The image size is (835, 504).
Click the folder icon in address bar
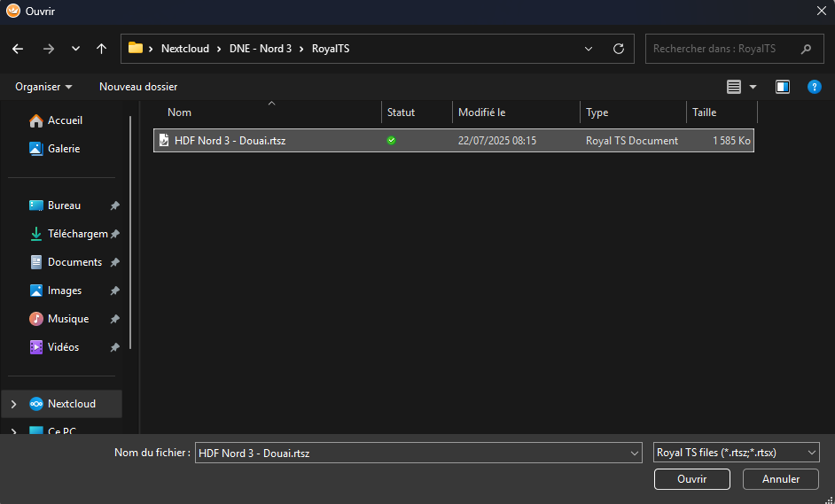coord(136,48)
